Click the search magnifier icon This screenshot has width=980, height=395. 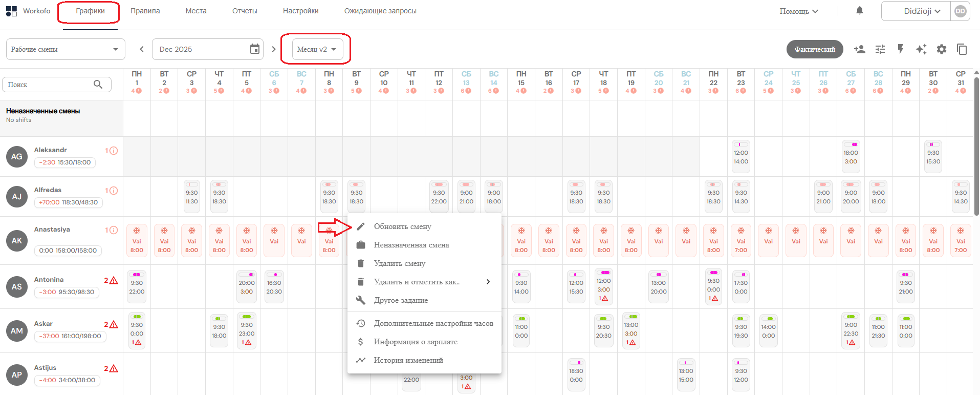[x=98, y=85]
